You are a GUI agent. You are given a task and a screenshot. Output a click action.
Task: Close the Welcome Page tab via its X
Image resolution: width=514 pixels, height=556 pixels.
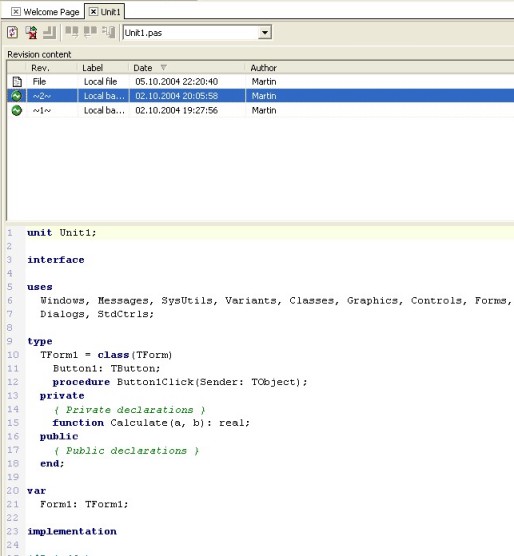(x=16, y=12)
